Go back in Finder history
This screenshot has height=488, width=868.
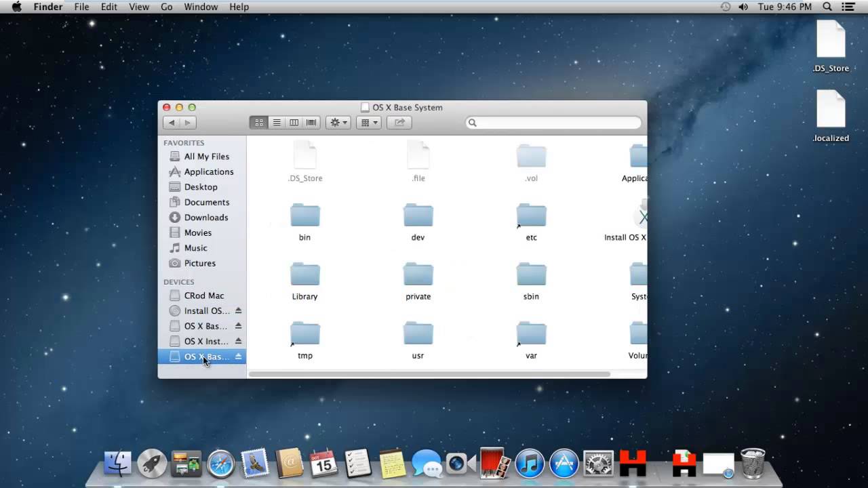[172, 123]
